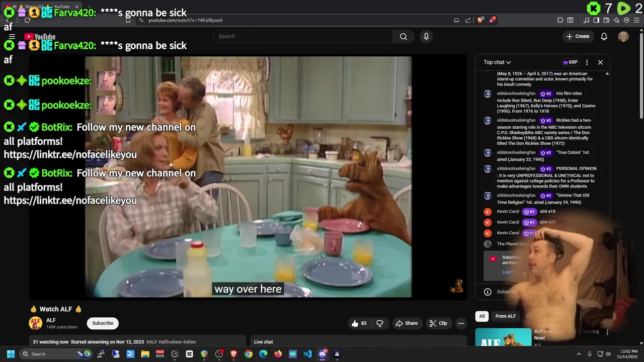Open the Windows Start menu
Screen dimensions: 644x362
pos(11,354)
